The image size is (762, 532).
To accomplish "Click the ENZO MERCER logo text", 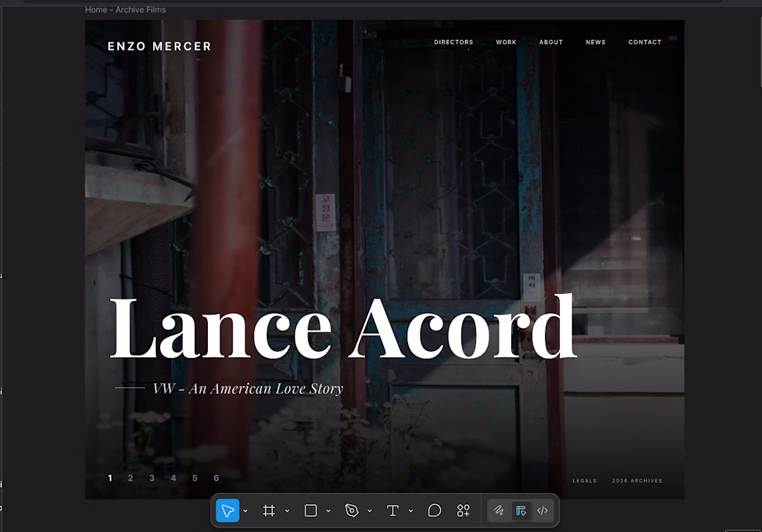I will coord(159,46).
